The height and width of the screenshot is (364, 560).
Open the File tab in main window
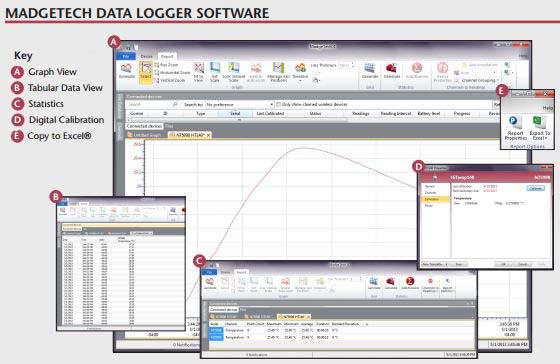pos(126,56)
